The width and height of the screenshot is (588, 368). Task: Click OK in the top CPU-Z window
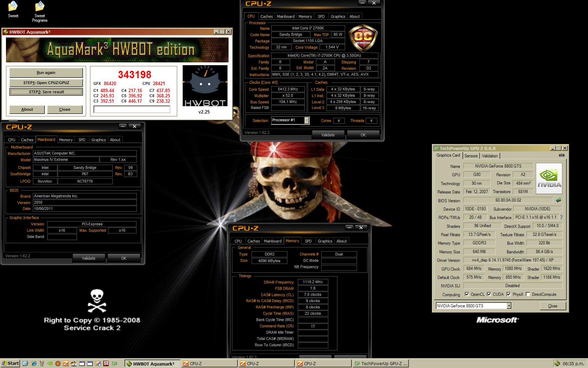point(363,135)
